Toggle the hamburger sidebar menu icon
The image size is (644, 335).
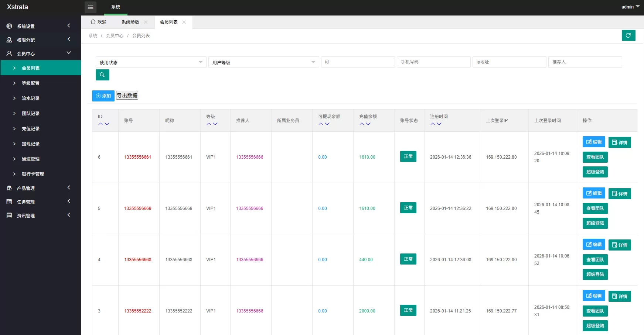[x=91, y=7]
